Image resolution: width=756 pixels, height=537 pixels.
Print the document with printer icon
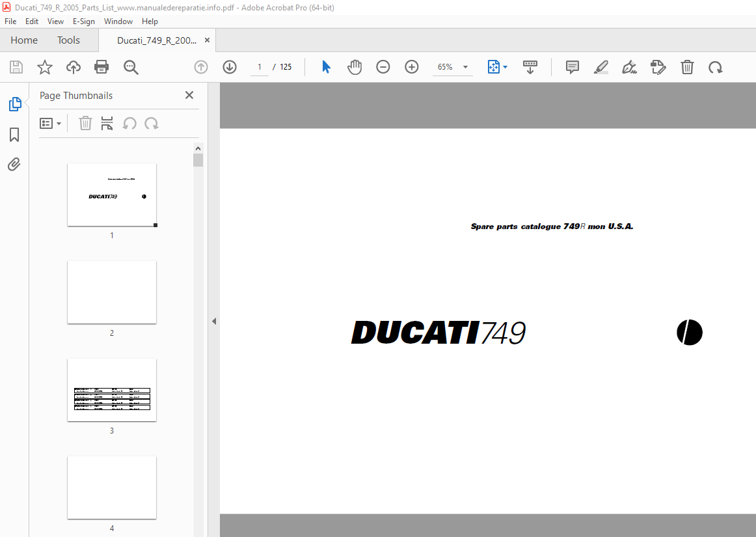pos(101,67)
